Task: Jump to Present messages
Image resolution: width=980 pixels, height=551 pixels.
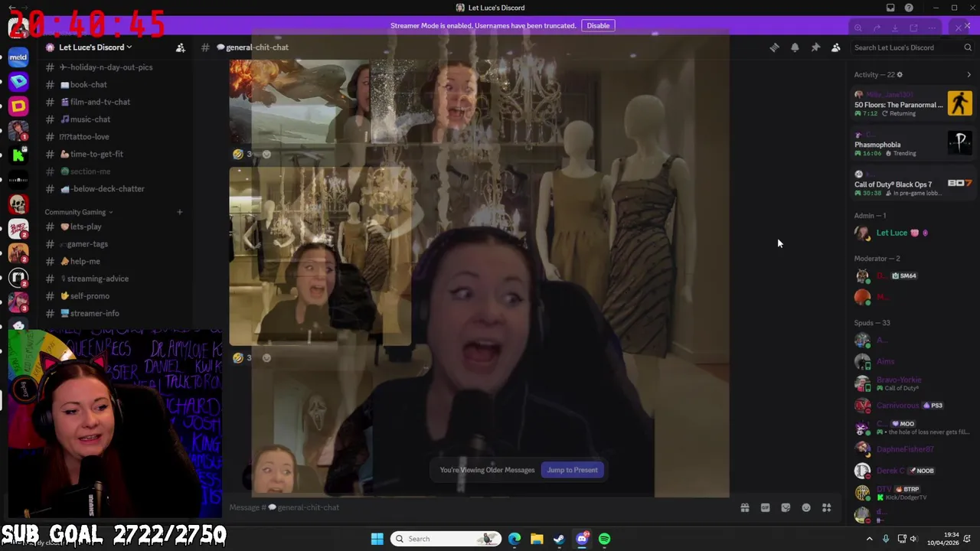Action: click(x=572, y=470)
